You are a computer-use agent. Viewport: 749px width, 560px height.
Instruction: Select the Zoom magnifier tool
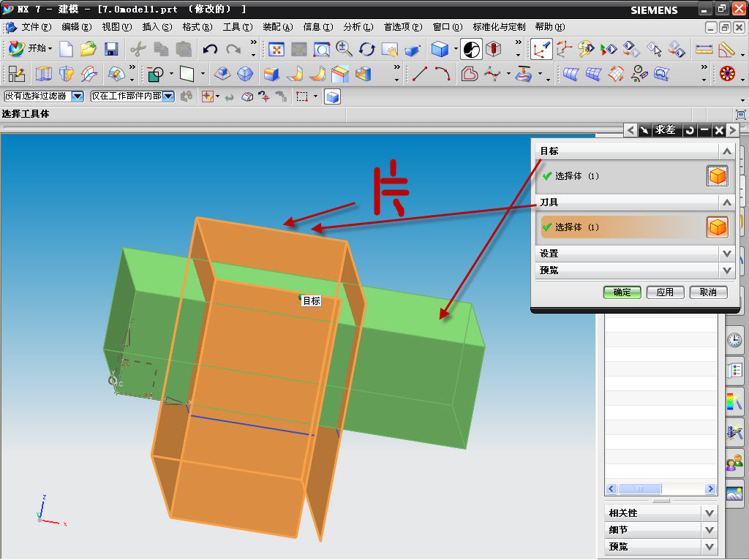[x=344, y=49]
